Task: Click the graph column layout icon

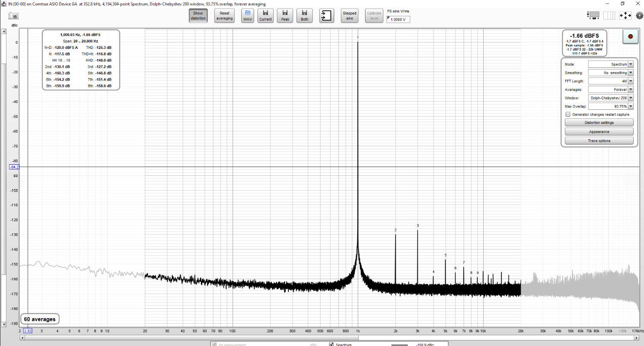Action: pyautogui.click(x=609, y=15)
